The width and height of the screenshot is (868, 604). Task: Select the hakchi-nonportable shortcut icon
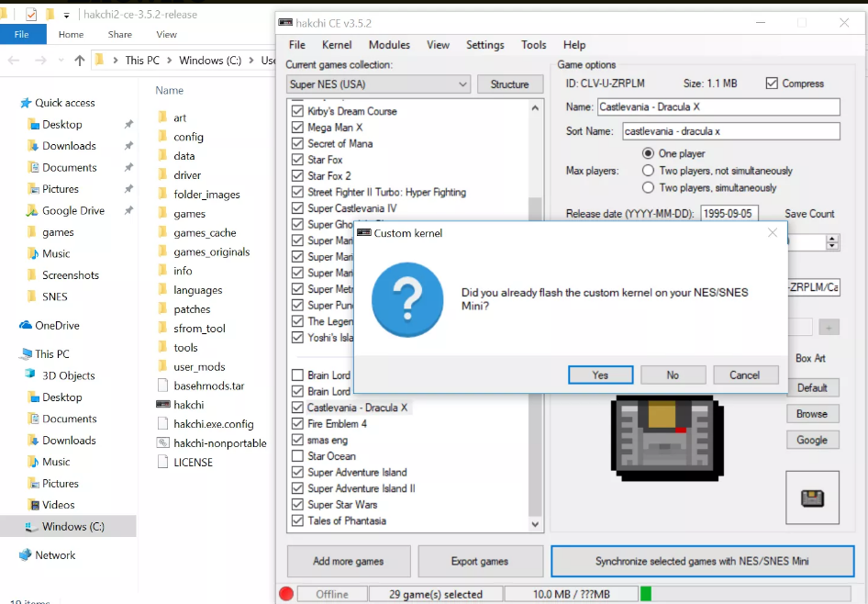pyautogui.click(x=162, y=442)
